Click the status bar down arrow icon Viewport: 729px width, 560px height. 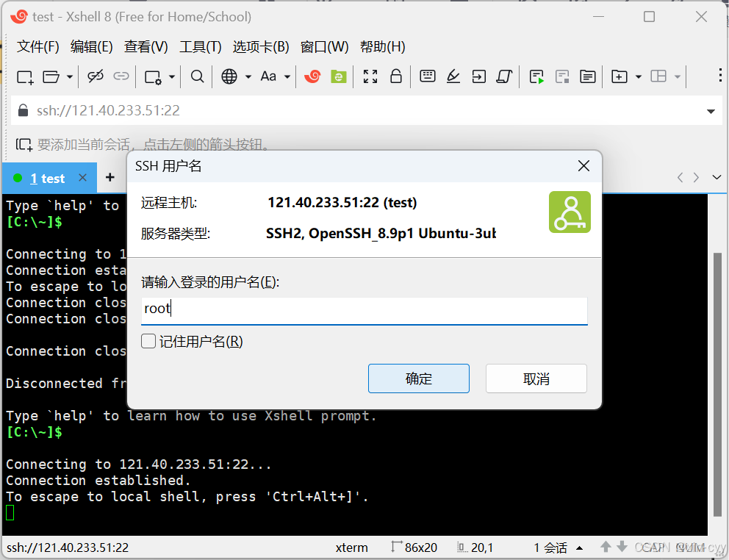click(622, 547)
